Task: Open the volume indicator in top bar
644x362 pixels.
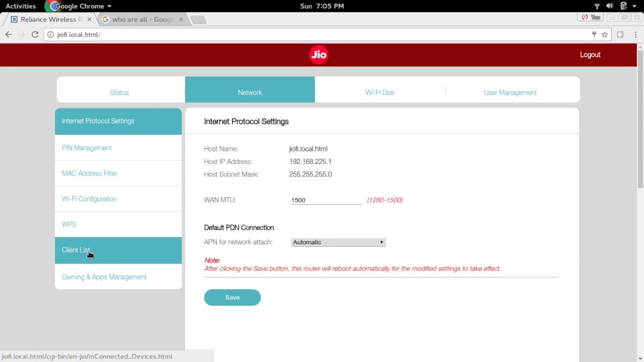Action: click(610, 6)
